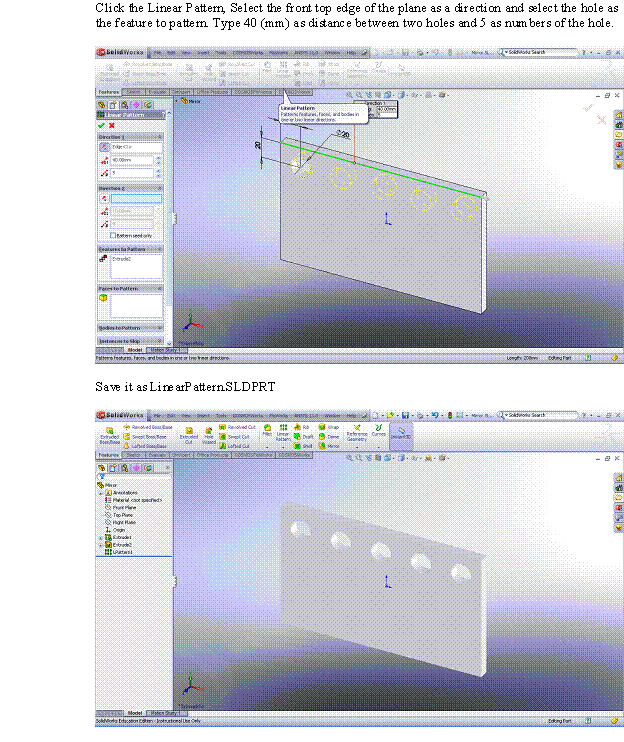
Task: Click the Extruded Boss/Base tool in lit toolbar
Action: point(110,435)
